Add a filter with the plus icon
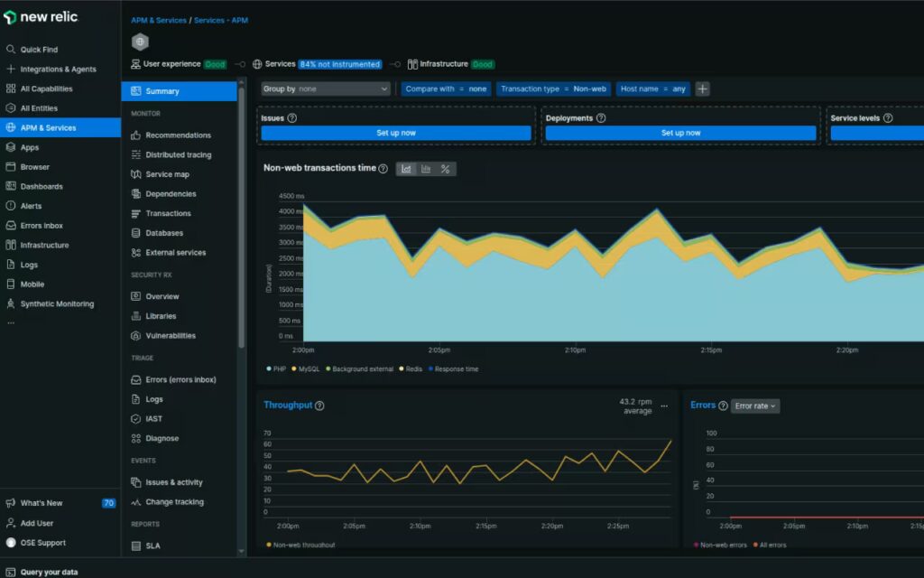 click(x=703, y=89)
